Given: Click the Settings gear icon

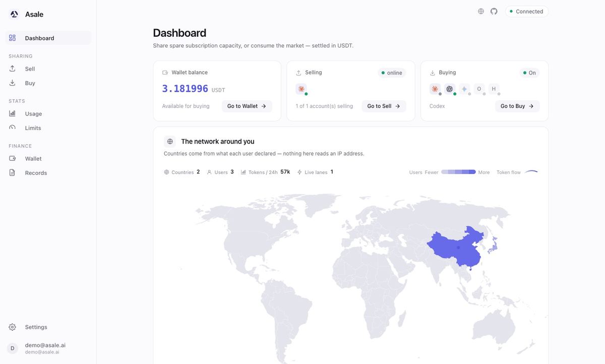Looking at the screenshot, I should pos(13,327).
